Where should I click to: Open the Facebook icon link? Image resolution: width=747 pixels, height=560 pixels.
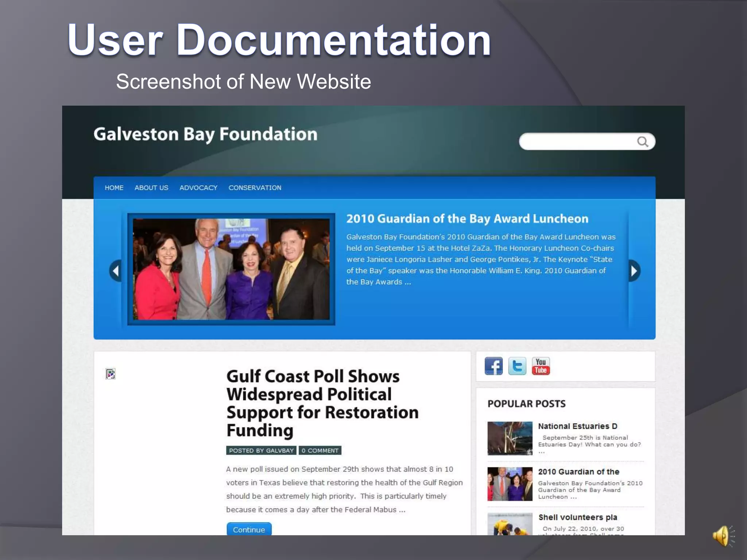tap(494, 366)
